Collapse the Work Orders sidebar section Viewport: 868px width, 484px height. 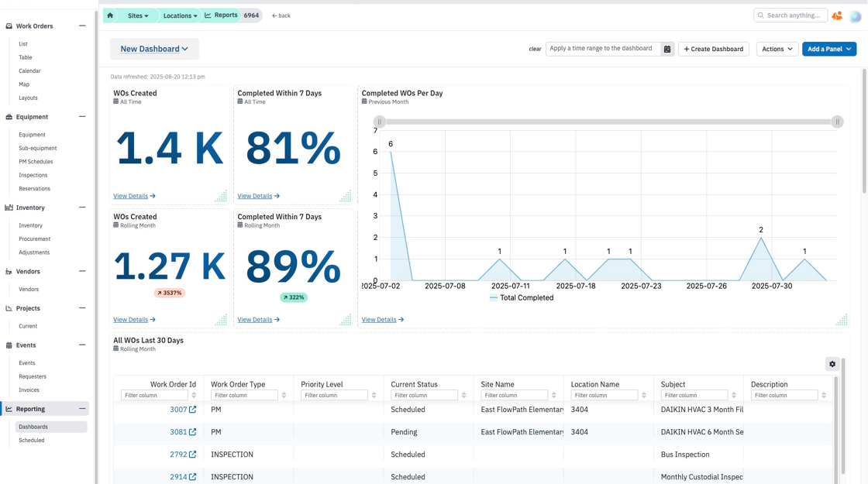click(82, 26)
